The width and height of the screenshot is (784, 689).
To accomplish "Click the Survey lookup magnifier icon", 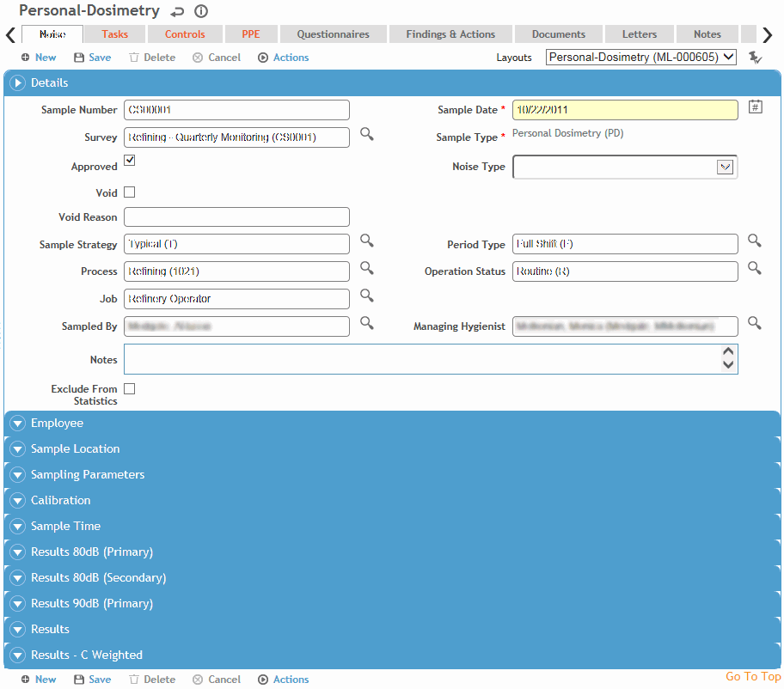I will click(367, 134).
